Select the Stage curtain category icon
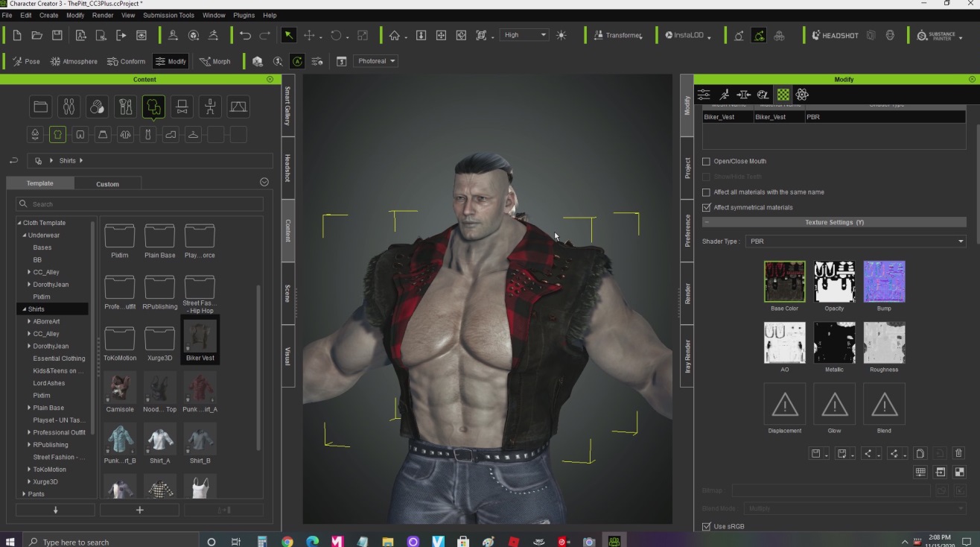The image size is (980, 547). pyautogui.click(x=238, y=107)
